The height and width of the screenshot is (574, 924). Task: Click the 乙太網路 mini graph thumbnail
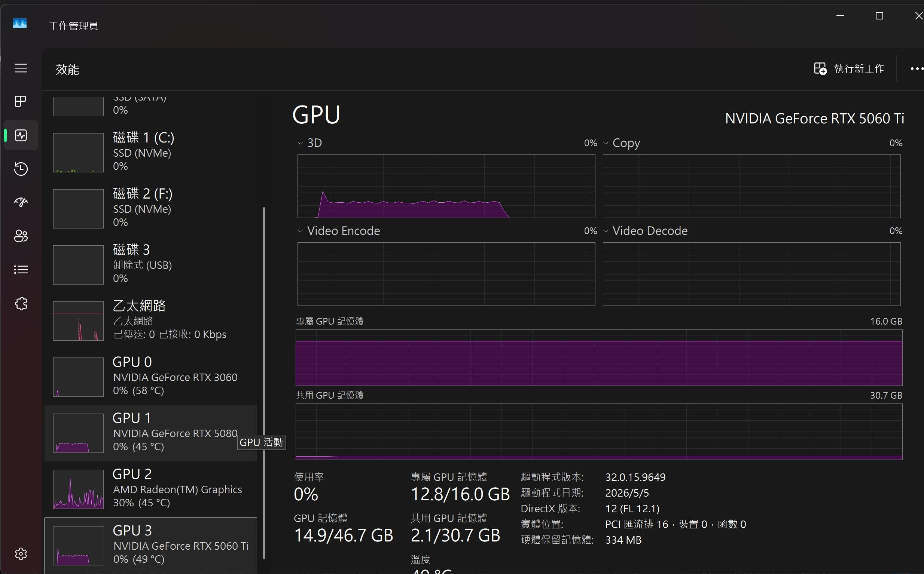point(78,321)
